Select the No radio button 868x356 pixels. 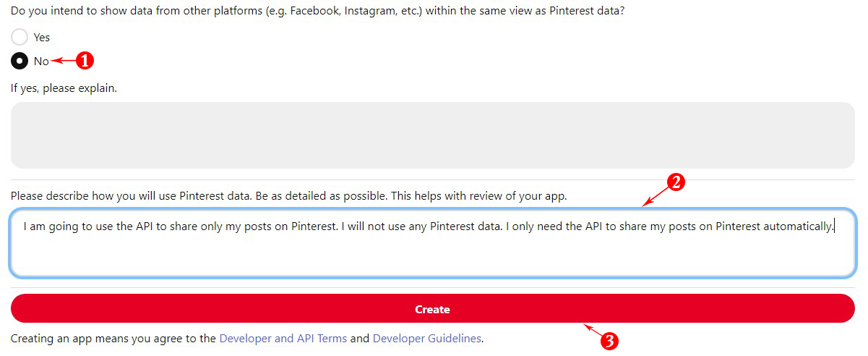20,61
